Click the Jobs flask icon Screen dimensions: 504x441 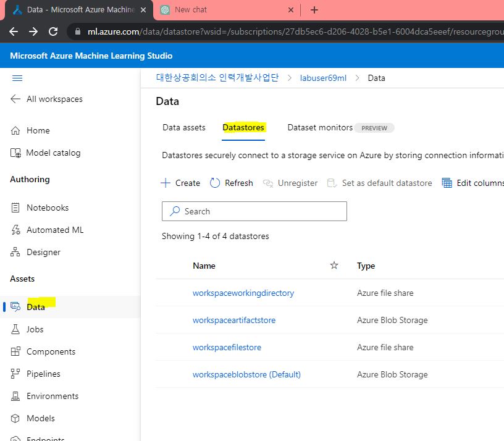(x=15, y=329)
